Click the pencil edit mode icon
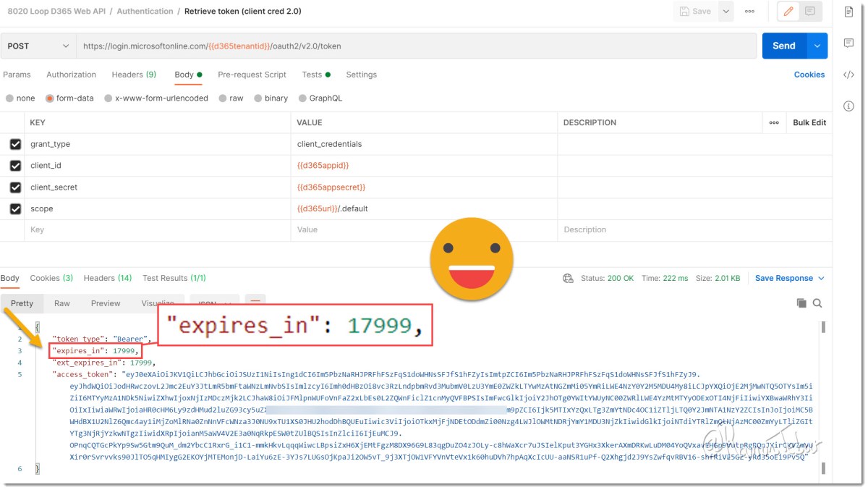 coord(789,12)
